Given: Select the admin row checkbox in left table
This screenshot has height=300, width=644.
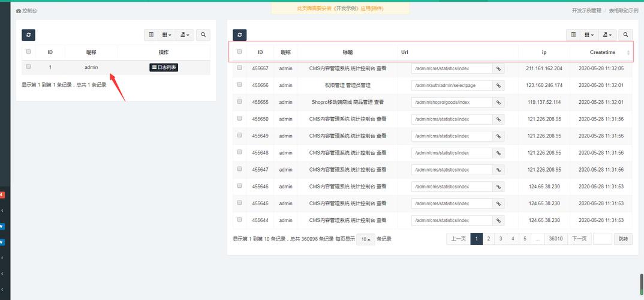Looking at the screenshot, I should coord(28,67).
